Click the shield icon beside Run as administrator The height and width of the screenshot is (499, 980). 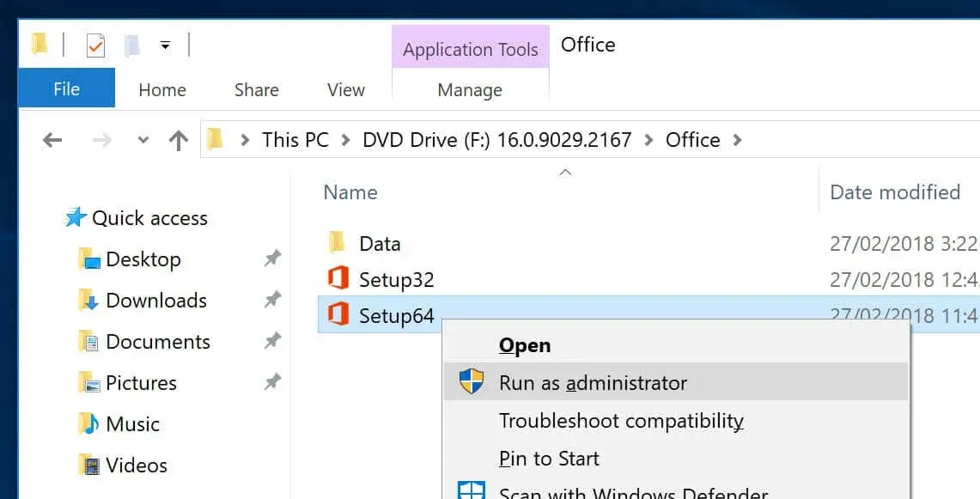point(471,382)
